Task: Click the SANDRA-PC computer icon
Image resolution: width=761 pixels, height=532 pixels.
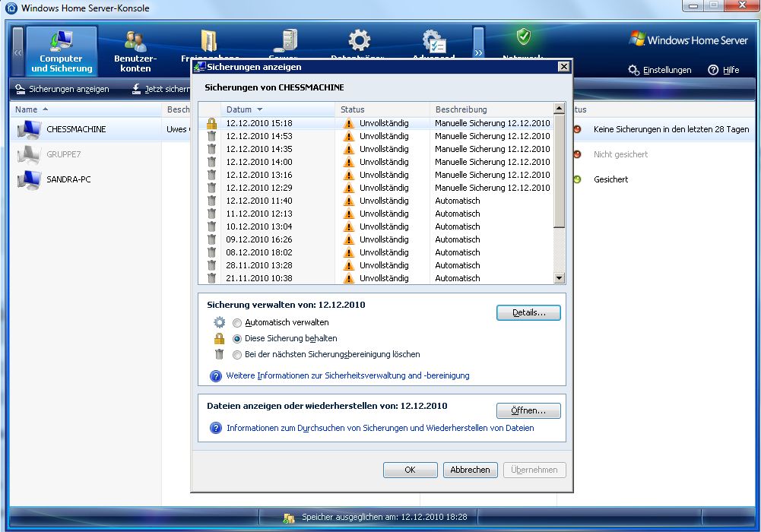Action: click(29, 179)
